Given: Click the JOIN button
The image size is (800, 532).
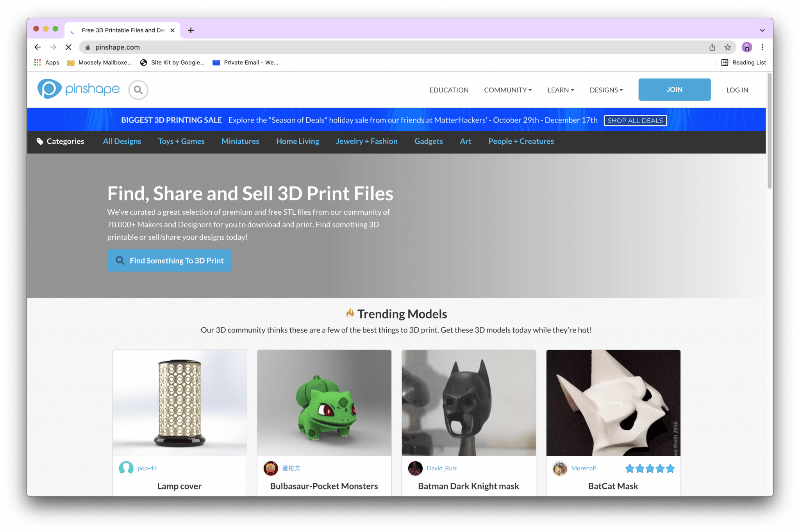Looking at the screenshot, I should (x=674, y=89).
